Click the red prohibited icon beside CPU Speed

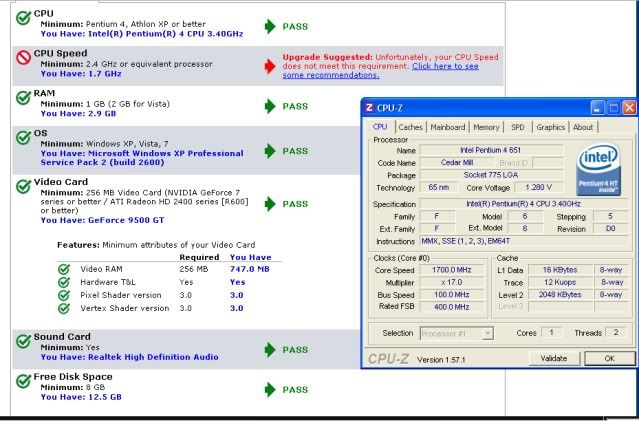tap(24, 57)
